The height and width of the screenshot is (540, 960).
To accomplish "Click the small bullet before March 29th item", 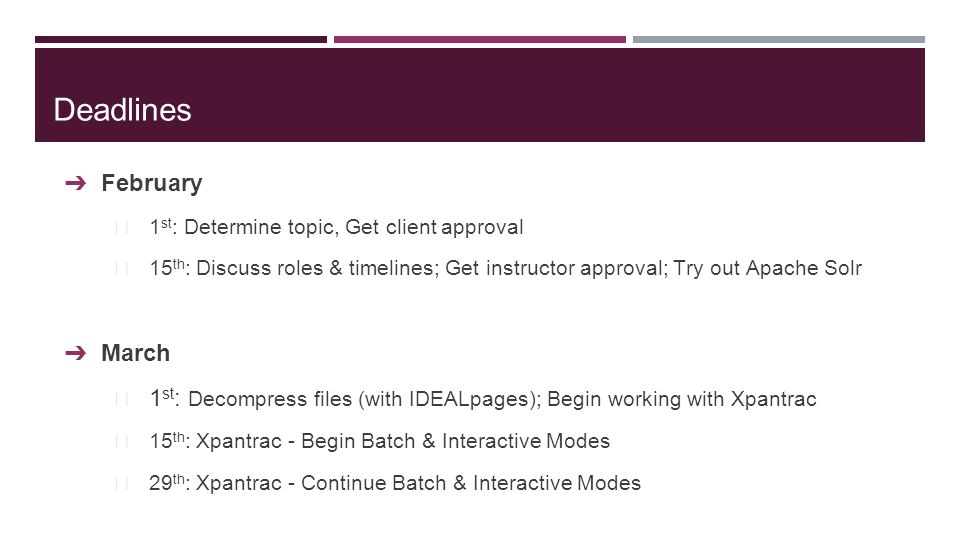I will coord(121,484).
